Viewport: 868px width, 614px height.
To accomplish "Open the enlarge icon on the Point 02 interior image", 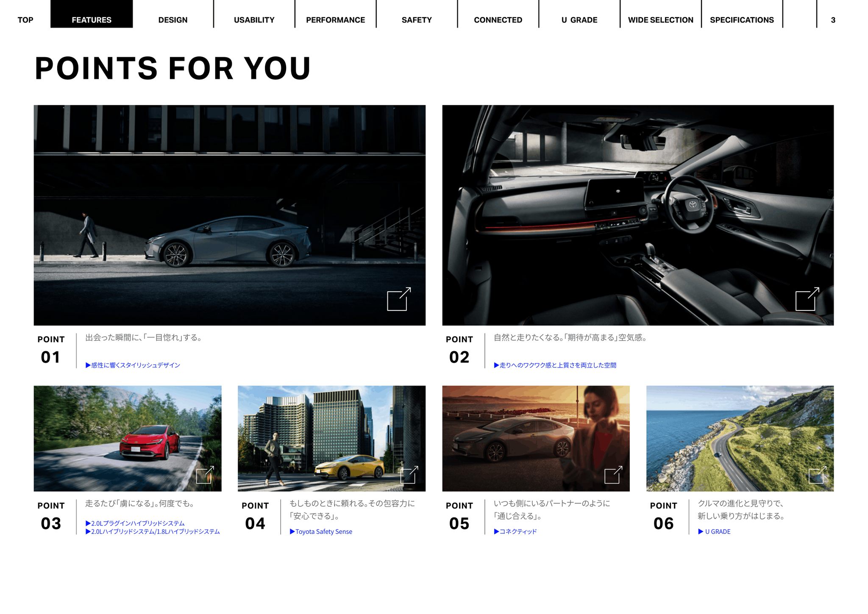I will tap(807, 299).
